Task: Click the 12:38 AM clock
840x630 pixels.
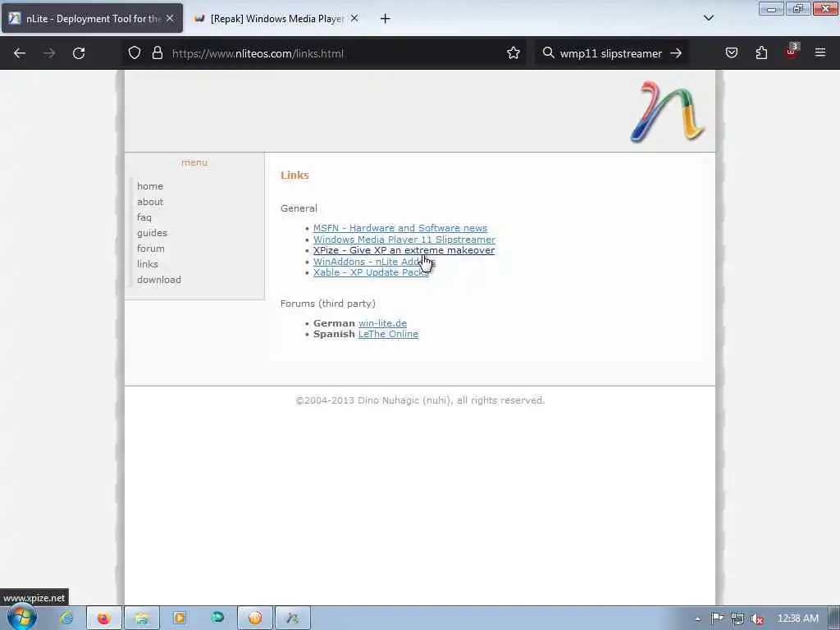Action: click(x=797, y=619)
